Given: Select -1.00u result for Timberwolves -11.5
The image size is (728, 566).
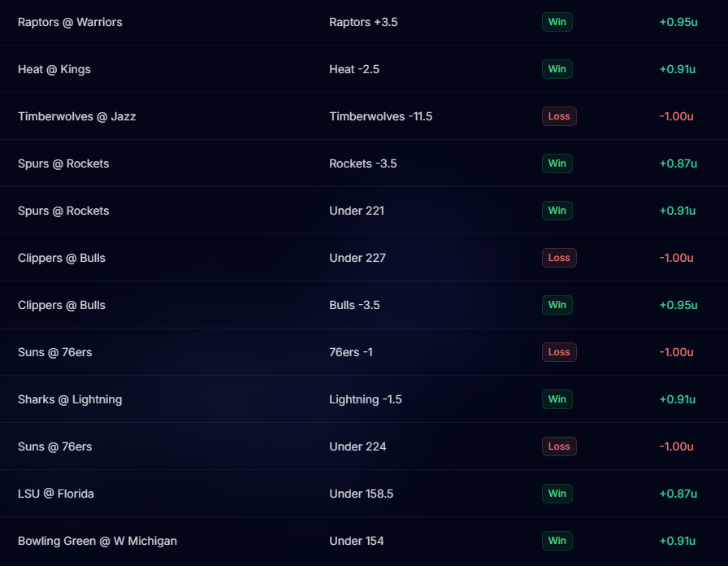Looking at the screenshot, I should click(677, 116).
